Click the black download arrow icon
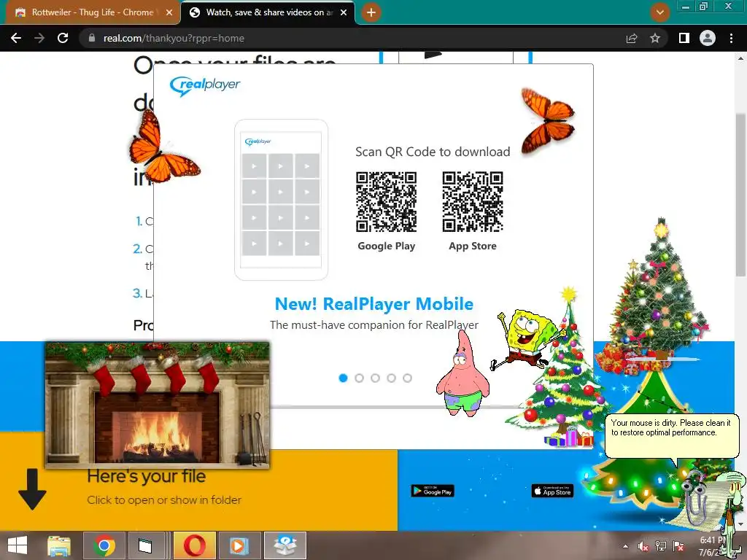The height and width of the screenshot is (560, 747). pos(32,489)
